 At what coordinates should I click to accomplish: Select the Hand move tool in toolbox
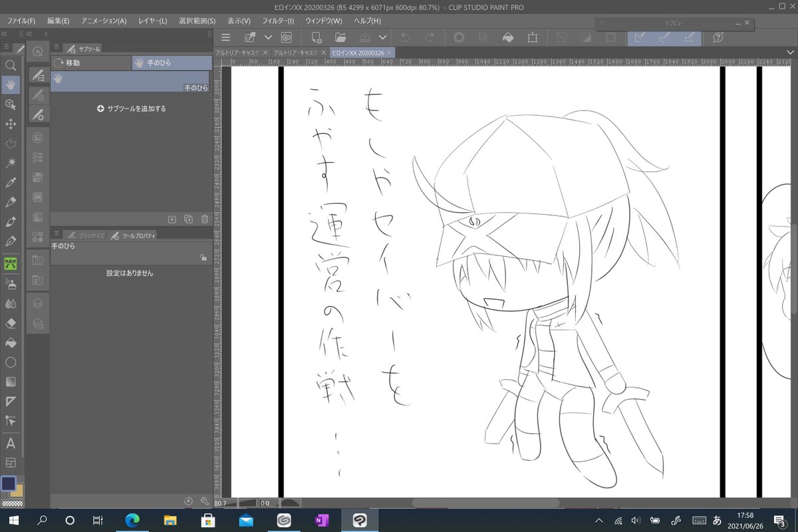[11, 84]
